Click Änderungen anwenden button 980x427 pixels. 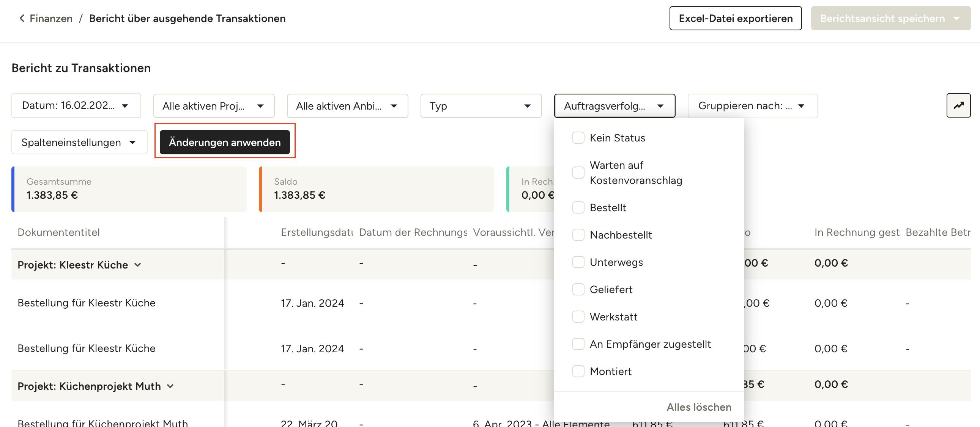[x=225, y=142]
